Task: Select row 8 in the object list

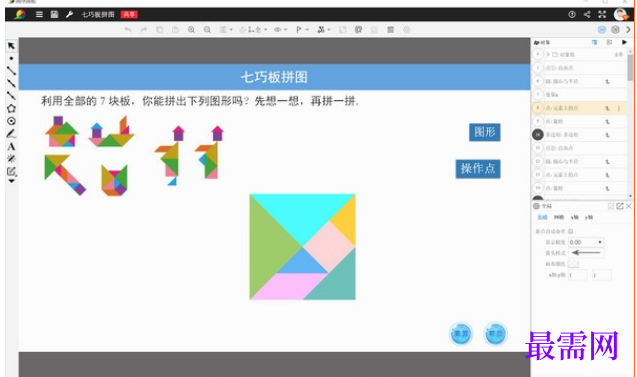Action: [579, 108]
